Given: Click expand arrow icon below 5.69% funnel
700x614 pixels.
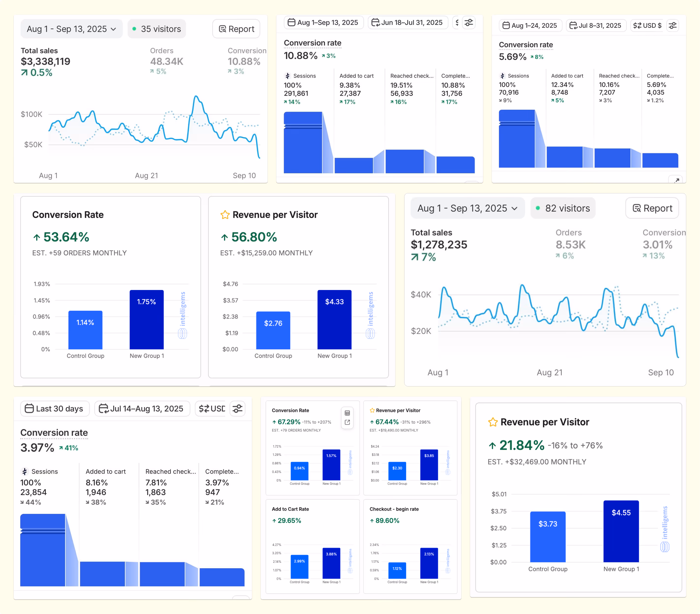Looking at the screenshot, I should click(x=677, y=180).
